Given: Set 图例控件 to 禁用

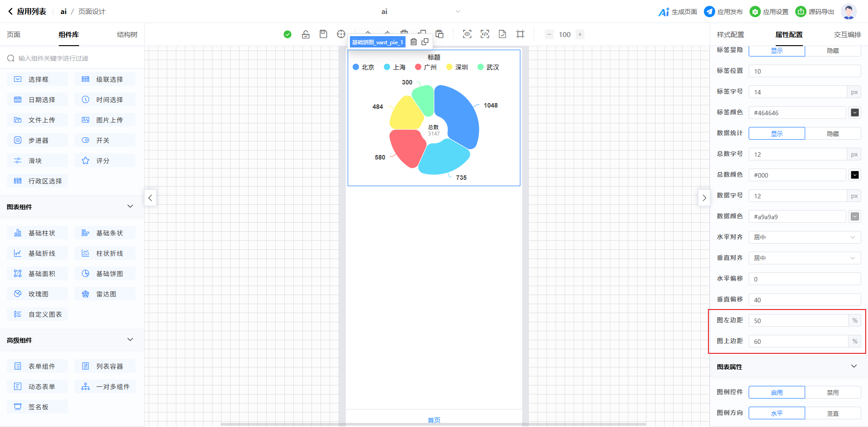Looking at the screenshot, I should [832, 393].
